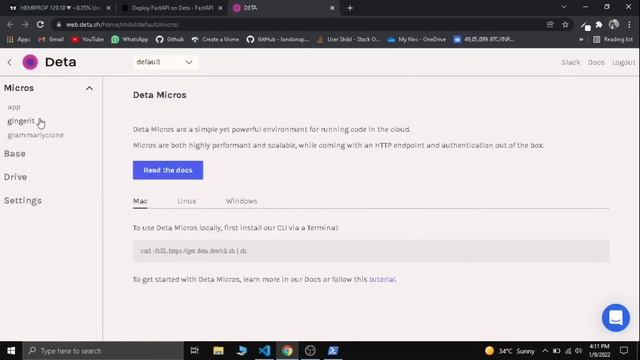Open new browser tab
640x360 pixels.
(350, 8)
